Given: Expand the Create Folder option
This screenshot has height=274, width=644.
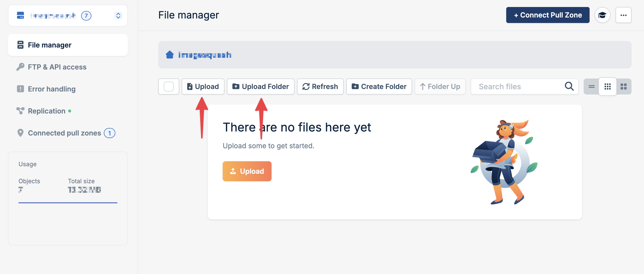Looking at the screenshot, I should [x=379, y=86].
